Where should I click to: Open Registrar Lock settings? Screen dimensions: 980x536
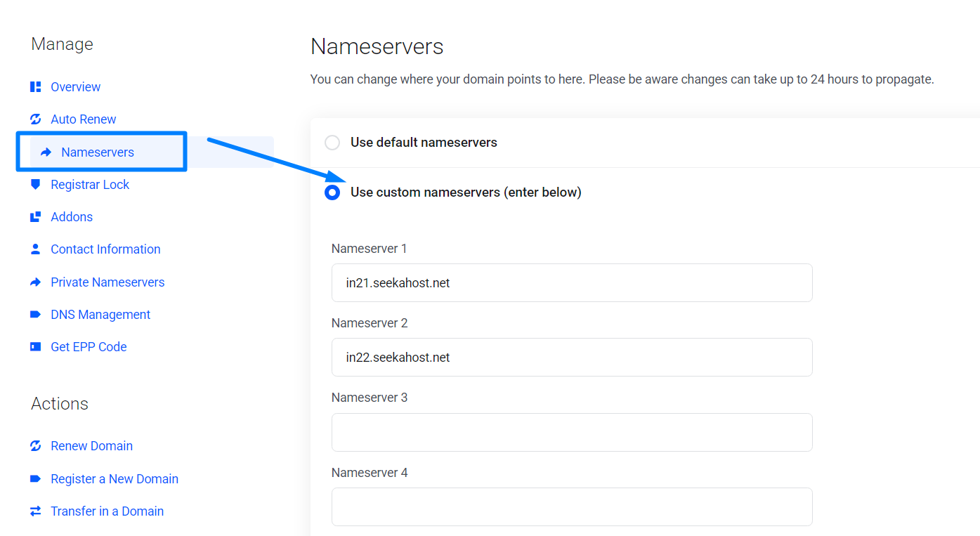[x=90, y=185]
